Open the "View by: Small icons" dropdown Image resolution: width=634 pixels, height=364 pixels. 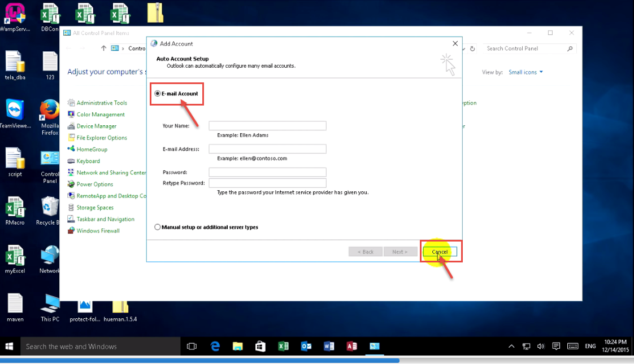[x=526, y=72]
